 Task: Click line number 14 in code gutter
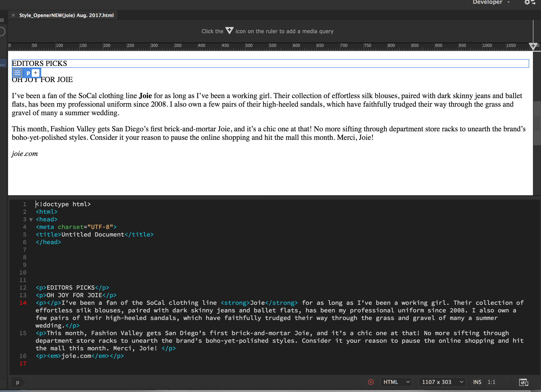tap(23, 303)
